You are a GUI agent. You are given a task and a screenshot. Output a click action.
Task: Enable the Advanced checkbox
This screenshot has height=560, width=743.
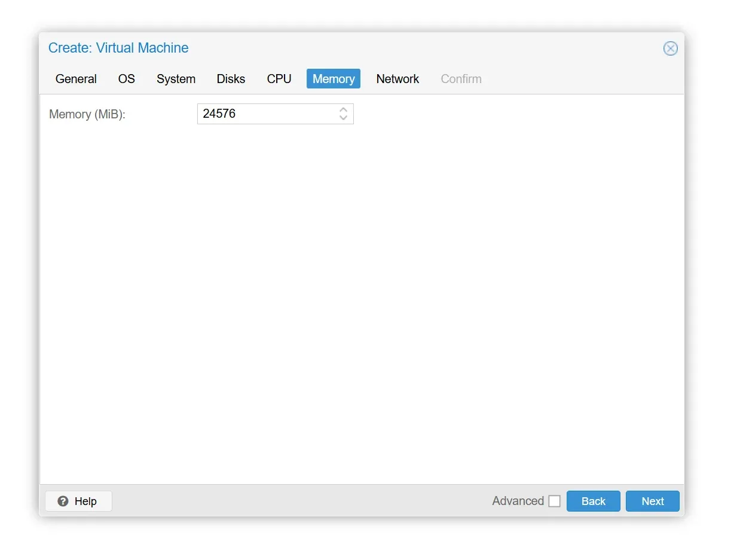click(x=554, y=501)
